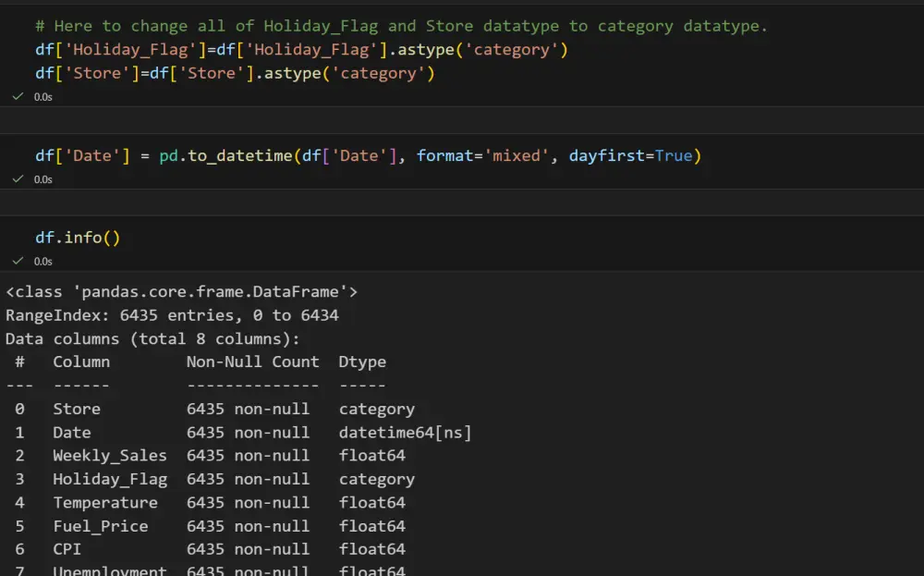Image resolution: width=924 pixels, height=576 pixels.
Task: Place cursor in the df.info() code cell
Action: 78,238
